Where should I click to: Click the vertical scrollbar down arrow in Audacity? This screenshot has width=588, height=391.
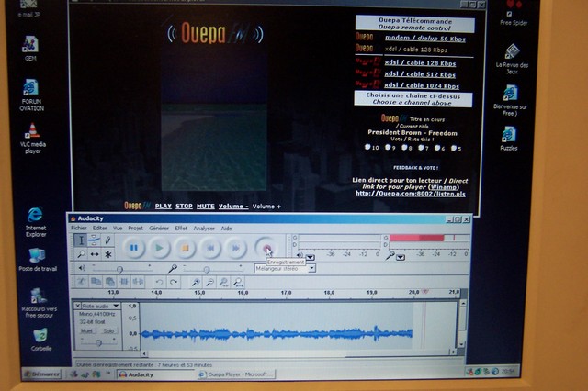[463, 344]
